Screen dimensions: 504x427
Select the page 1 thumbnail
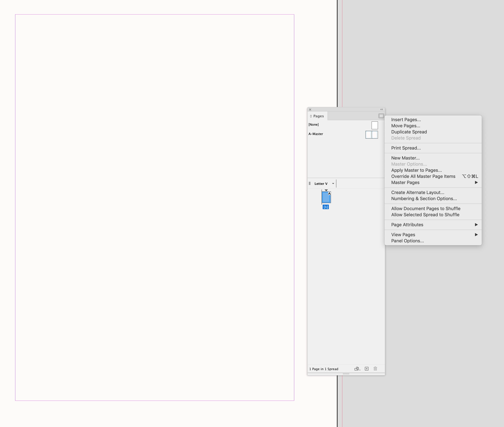[326, 198]
